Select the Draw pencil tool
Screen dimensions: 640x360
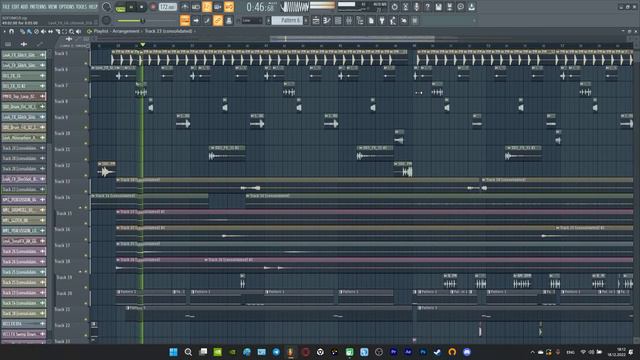coord(22,31)
